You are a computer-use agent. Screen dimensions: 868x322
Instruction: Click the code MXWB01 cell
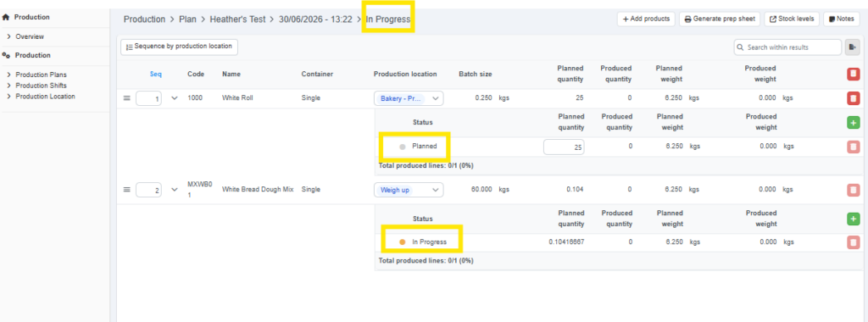click(200, 189)
